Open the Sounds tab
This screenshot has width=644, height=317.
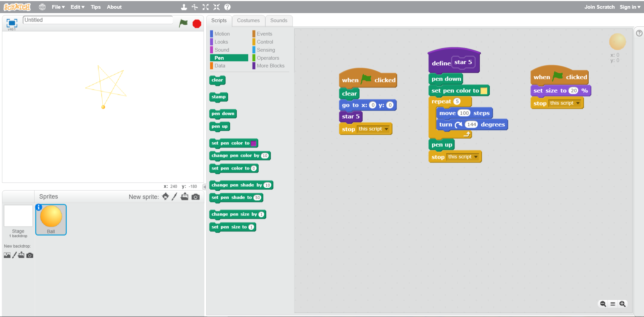point(278,20)
